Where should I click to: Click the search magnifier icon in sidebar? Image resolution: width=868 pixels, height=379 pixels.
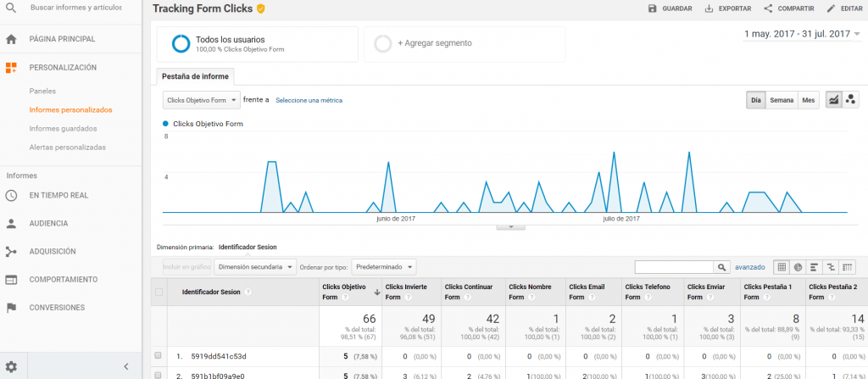coord(10,8)
